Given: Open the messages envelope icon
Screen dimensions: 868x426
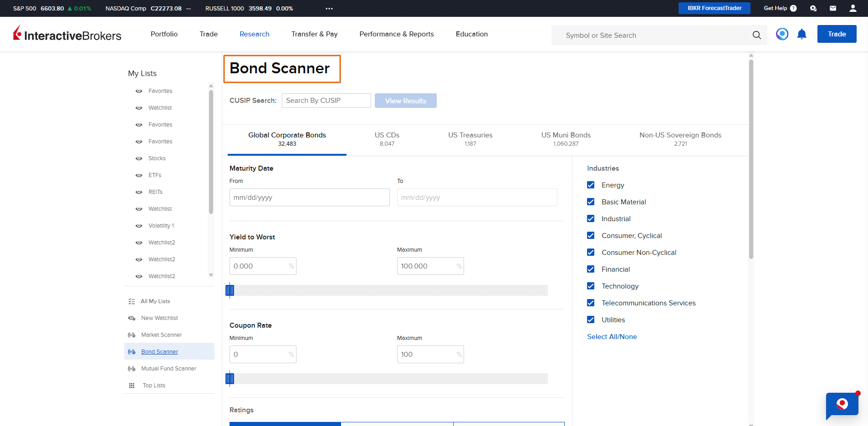Looking at the screenshot, I should pyautogui.click(x=832, y=8).
